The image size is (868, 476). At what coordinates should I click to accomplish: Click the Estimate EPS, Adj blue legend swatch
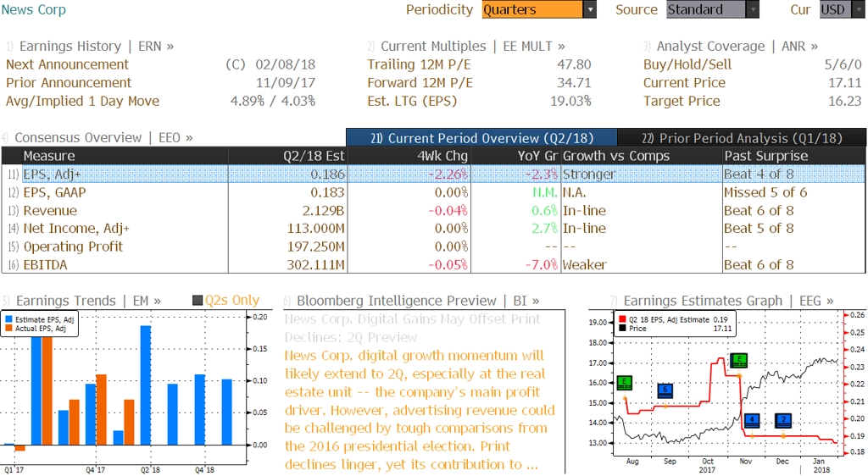pos(8,319)
